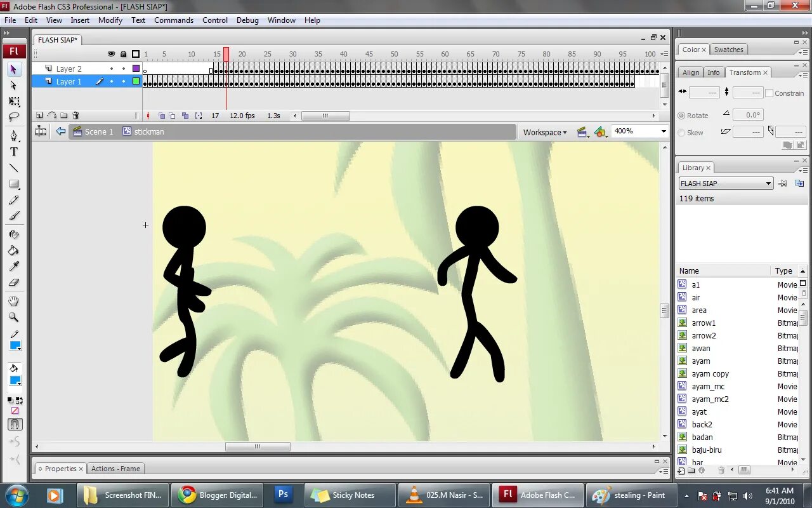Enable Onion Skin in the timeline
This screenshot has width=812, height=508.
pyautogui.click(x=161, y=116)
